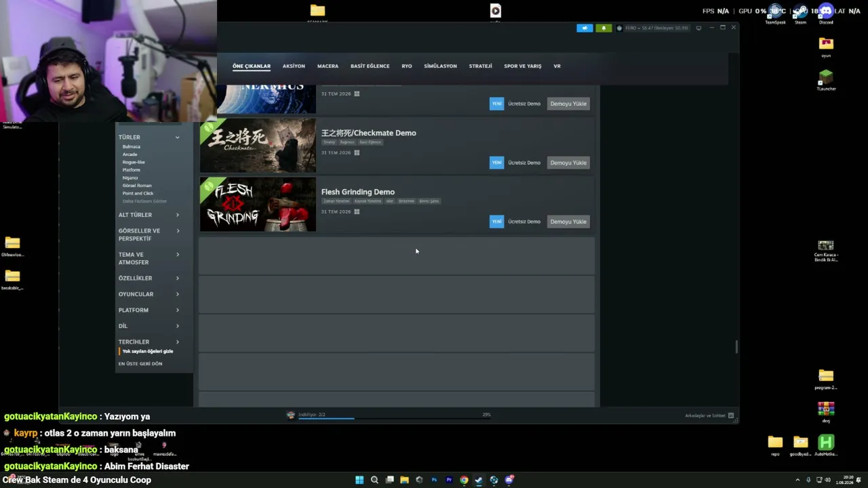Expand the TERCİHLER filter section
Screen dimensions: 868x488
coord(149,342)
